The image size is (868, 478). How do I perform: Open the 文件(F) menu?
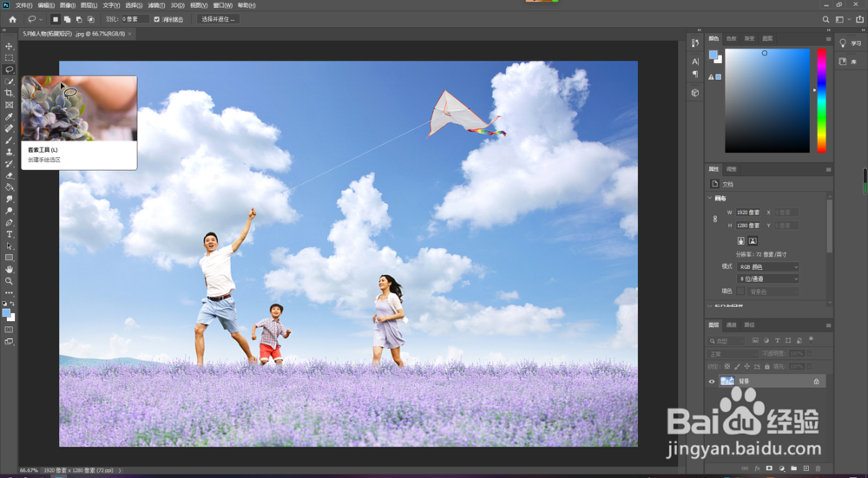(23, 5)
